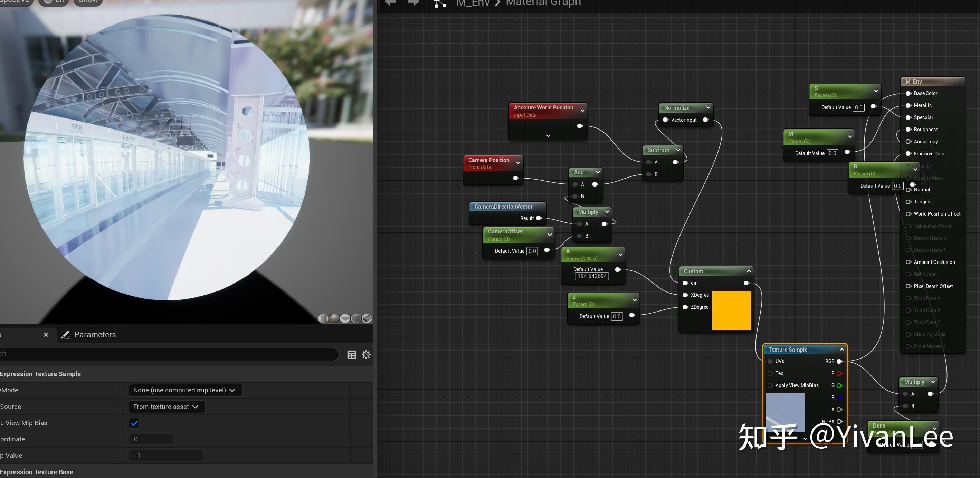Click the M_Env breadcrumb link

click(473, 3)
